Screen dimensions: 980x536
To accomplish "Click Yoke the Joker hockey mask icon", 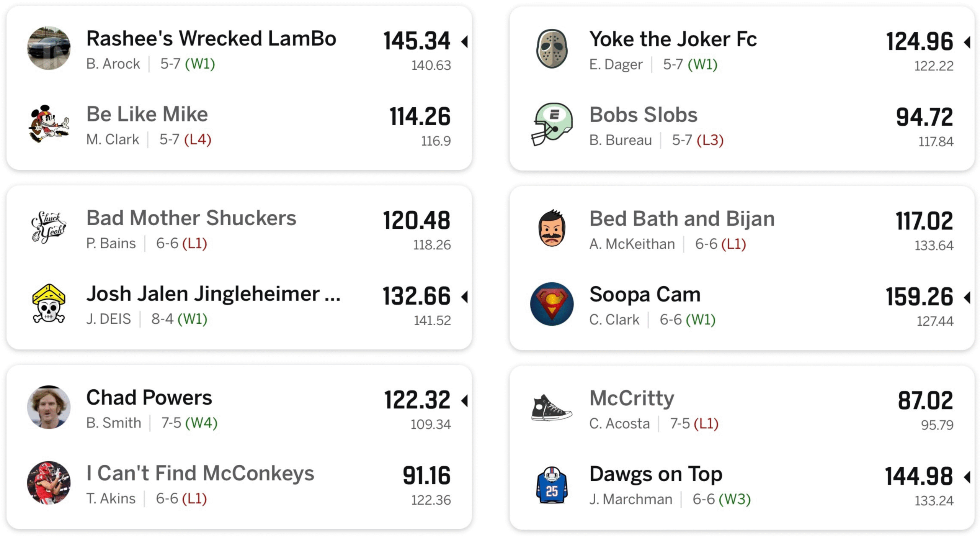I will tap(552, 49).
